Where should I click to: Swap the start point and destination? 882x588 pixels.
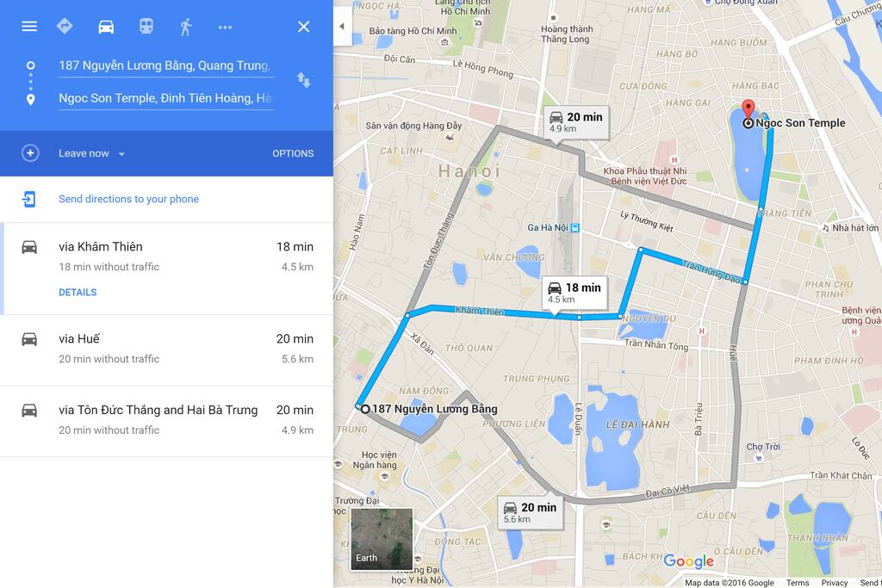pyautogui.click(x=304, y=80)
